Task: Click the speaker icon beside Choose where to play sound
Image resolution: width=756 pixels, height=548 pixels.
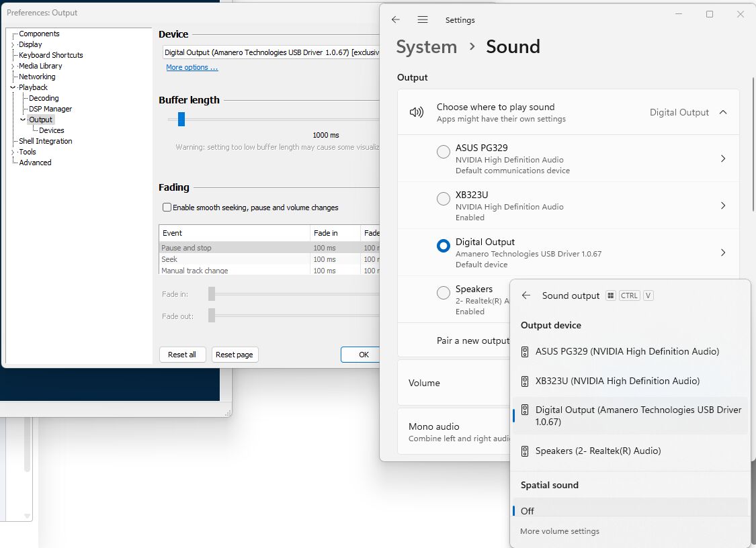Action: pyautogui.click(x=417, y=112)
